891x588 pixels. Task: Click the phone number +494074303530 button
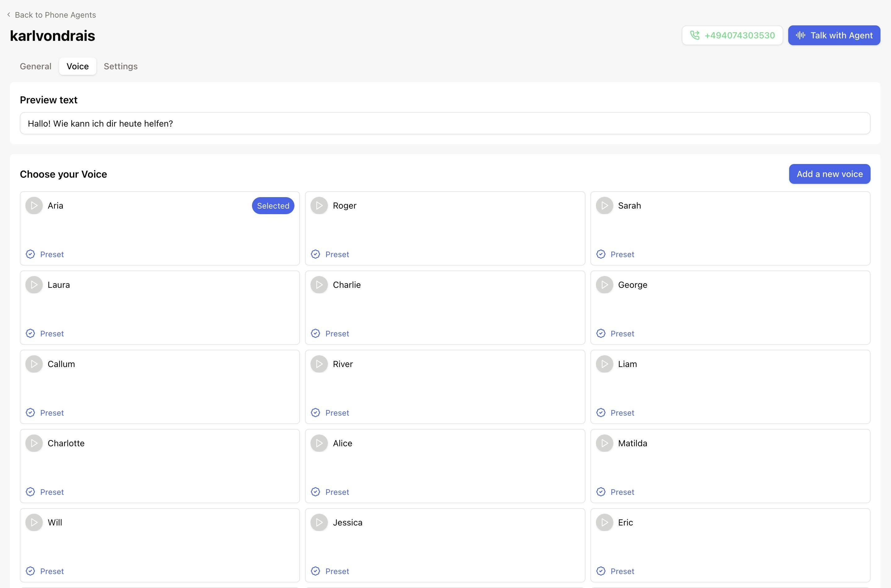(732, 35)
